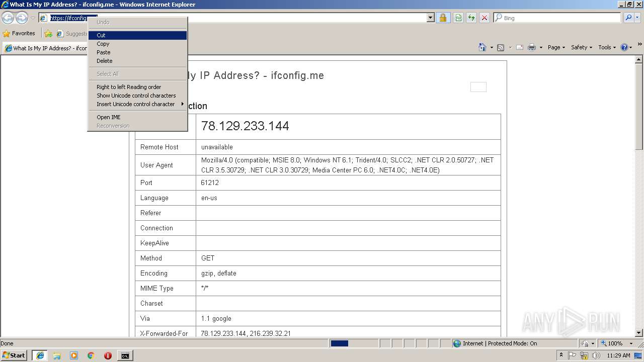The image size is (644, 362).
Task: Open the Home button dropdown arrow
Action: [492, 47]
